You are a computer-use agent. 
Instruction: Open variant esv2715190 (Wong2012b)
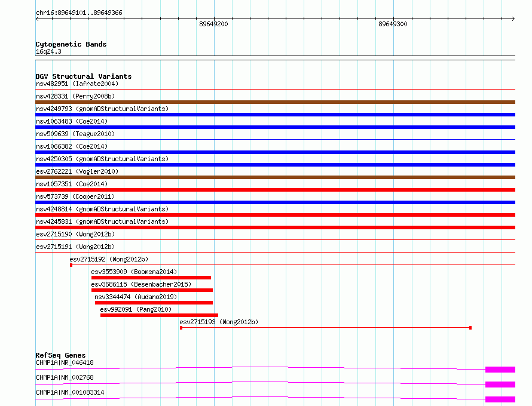tap(75, 234)
